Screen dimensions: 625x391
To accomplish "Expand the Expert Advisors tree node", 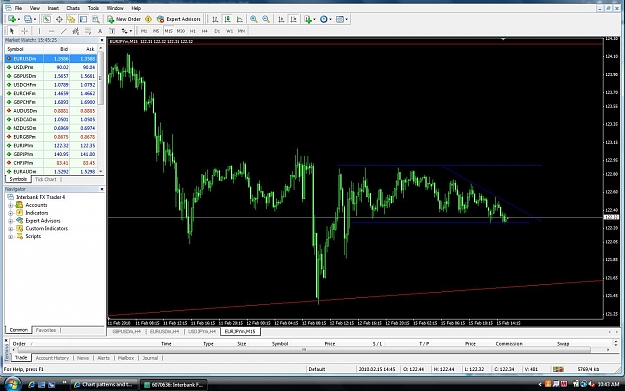I will point(11,221).
